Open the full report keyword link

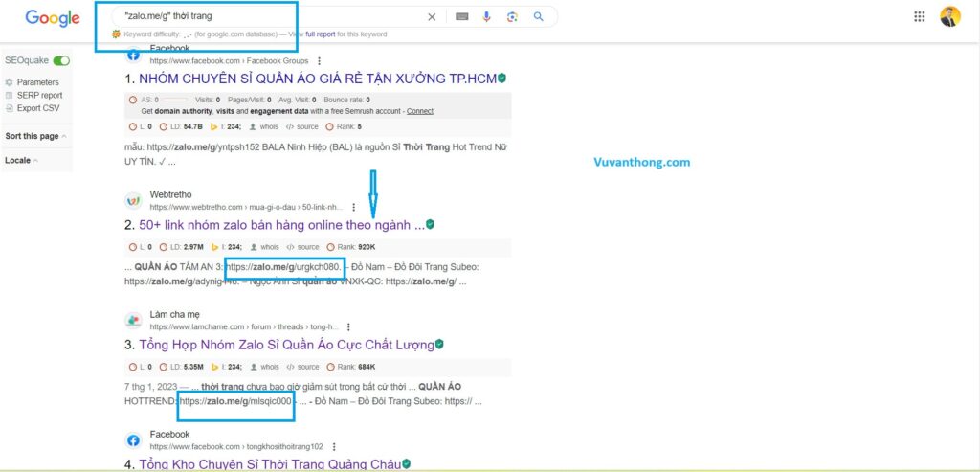tap(321, 34)
